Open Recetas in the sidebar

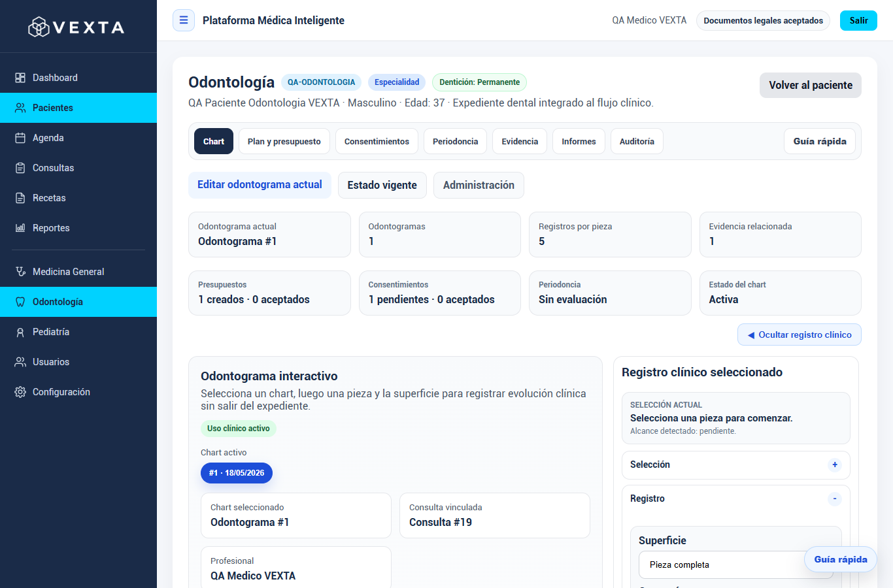coord(78,198)
